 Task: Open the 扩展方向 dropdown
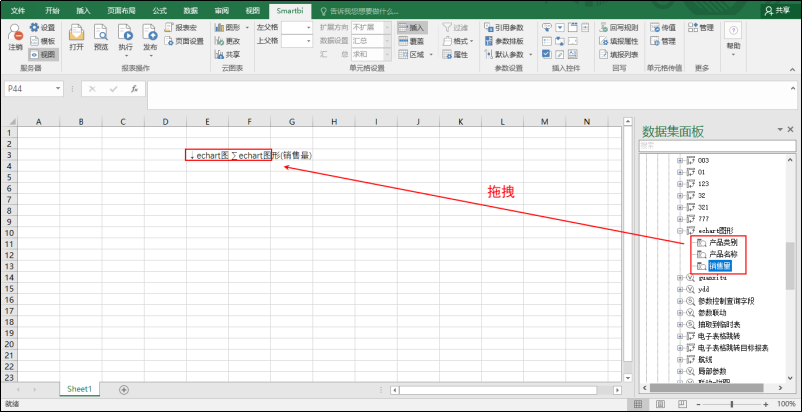click(387, 27)
